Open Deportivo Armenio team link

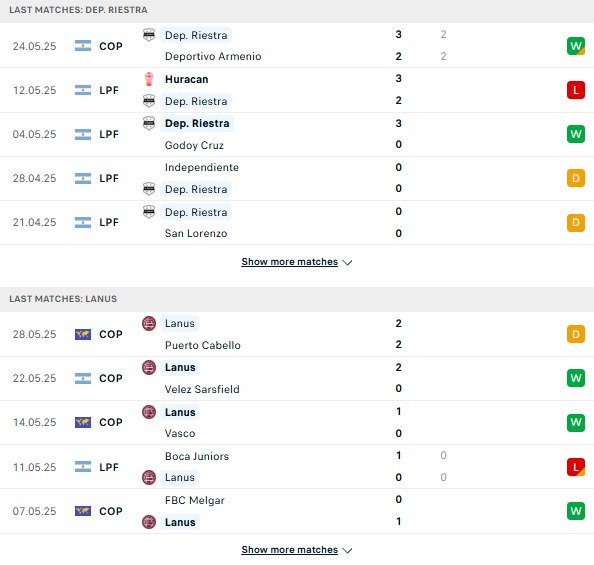[x=213, y=56]
